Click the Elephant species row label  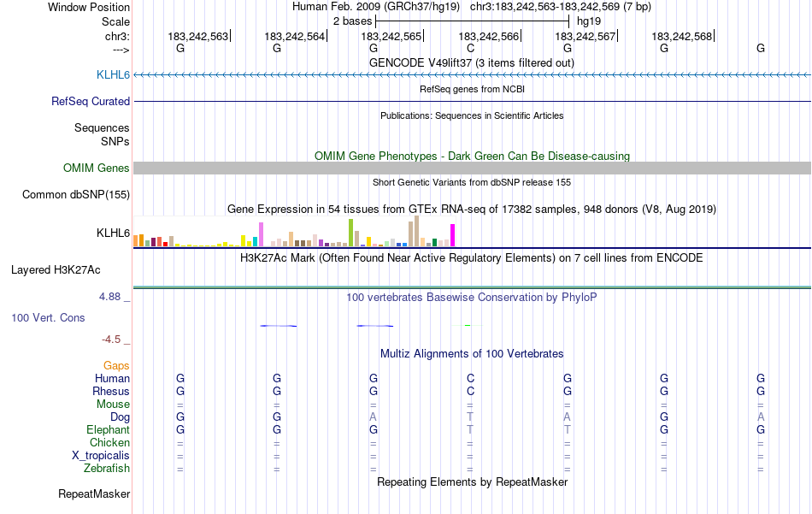coord(109,430)
